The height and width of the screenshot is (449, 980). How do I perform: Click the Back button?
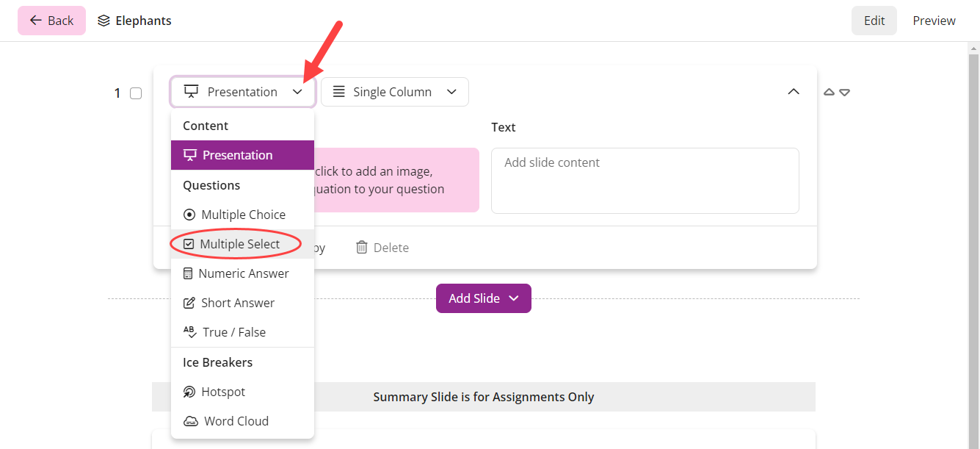[51, 20]
